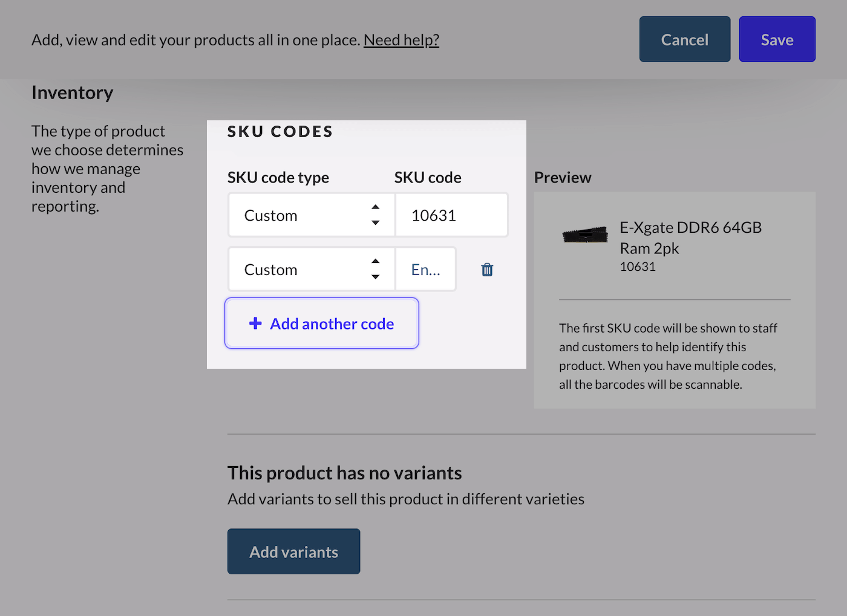
Task: Delete the second SKU code row with trash icon
Action: (x=487, y=270)
